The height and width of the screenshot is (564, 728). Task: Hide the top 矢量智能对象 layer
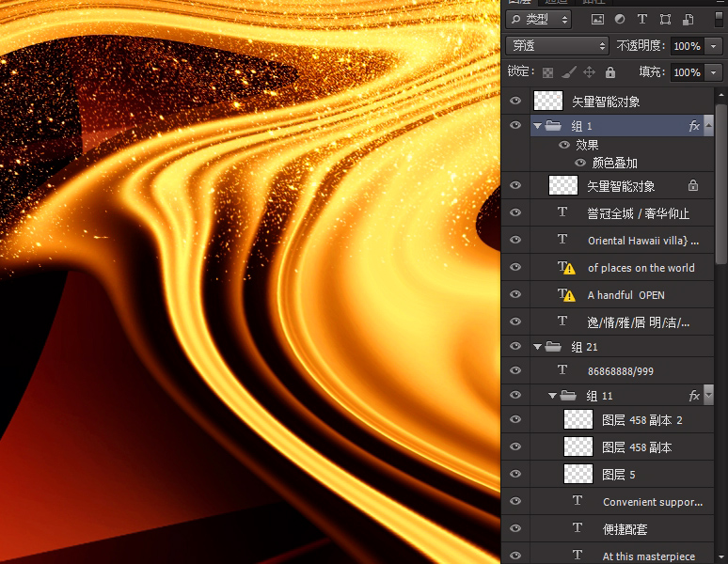click(515, 101)
